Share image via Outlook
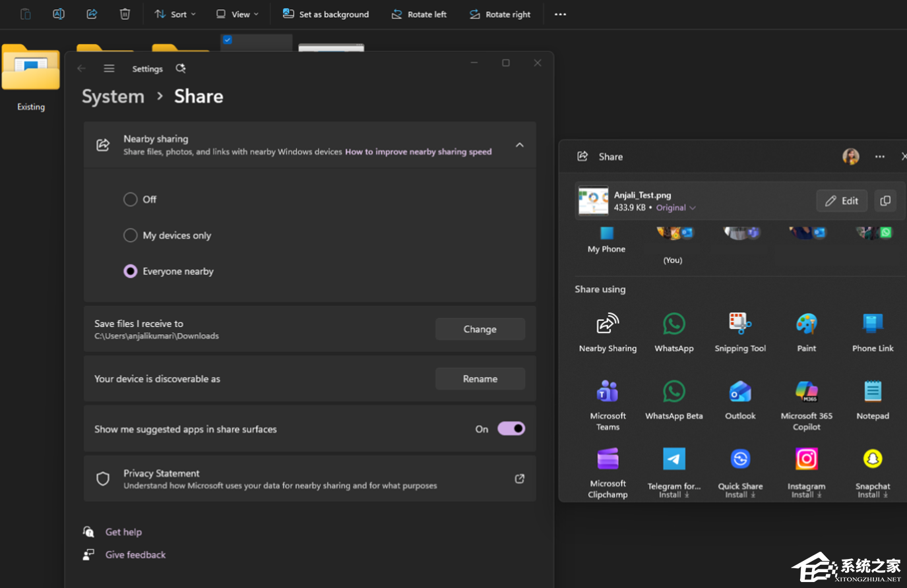 (x=740, y=401)
